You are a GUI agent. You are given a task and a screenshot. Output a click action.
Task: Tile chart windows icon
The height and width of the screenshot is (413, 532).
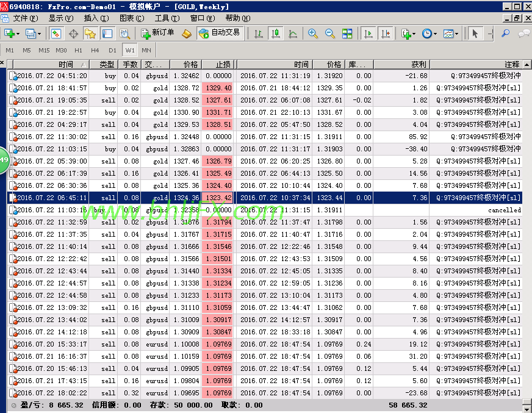[347, 34]
